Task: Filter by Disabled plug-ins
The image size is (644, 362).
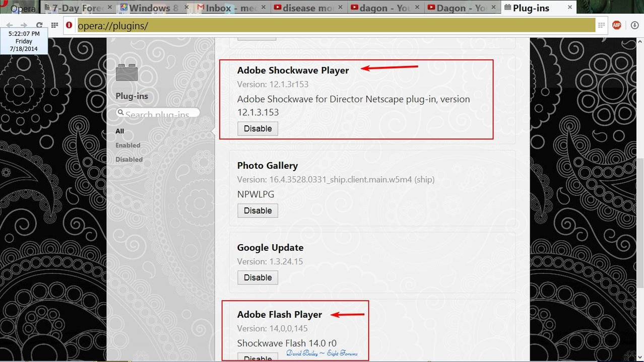Action: (129, 159)
